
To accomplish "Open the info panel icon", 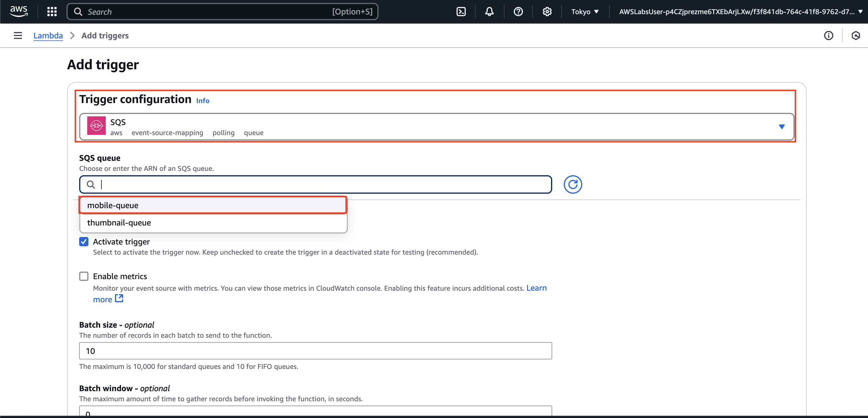I will click(828, 36).
